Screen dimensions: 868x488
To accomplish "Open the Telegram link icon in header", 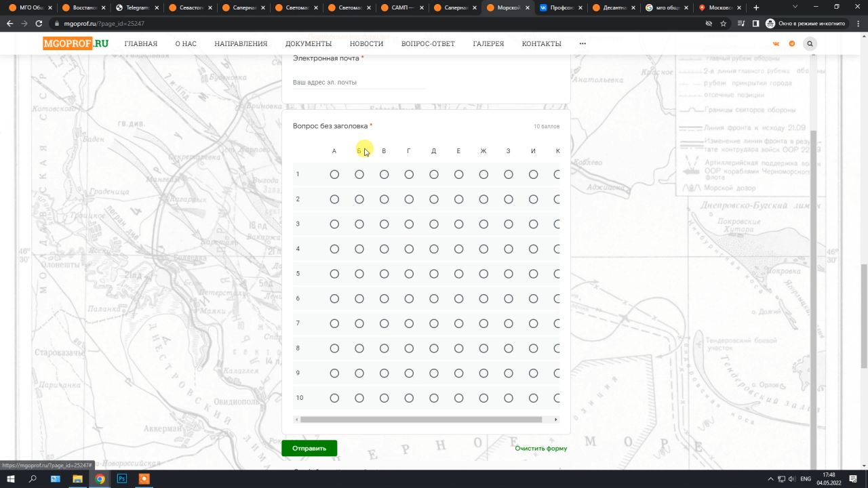I will tap(792, 44).
